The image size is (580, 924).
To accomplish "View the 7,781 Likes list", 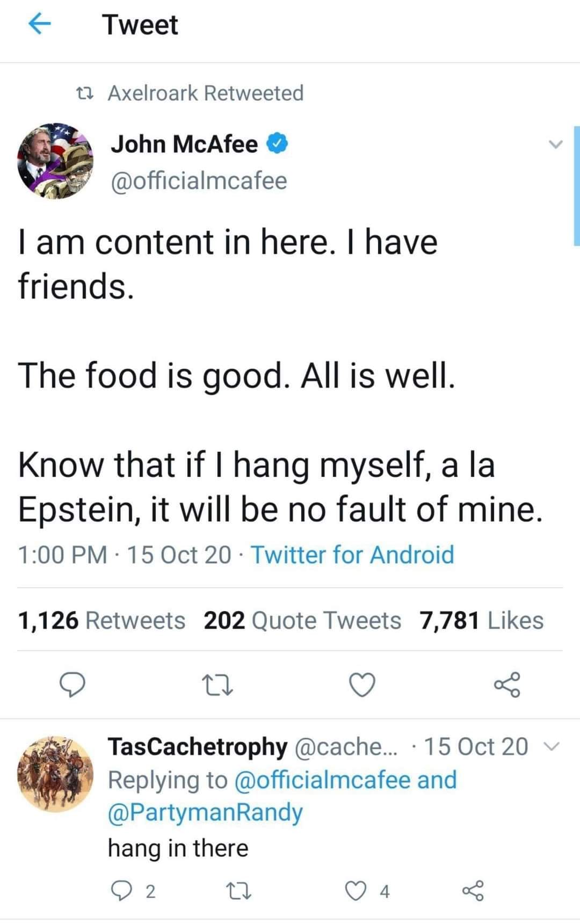I will pyautogui.click(x=481, y=621).
